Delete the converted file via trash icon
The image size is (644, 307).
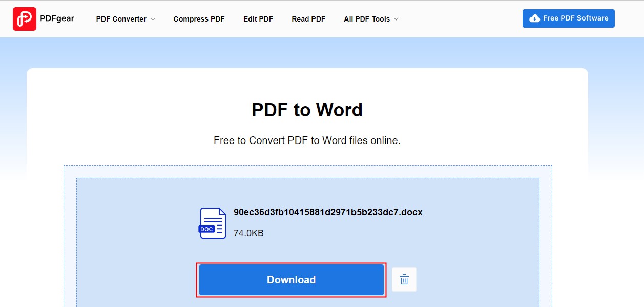pyautogui.click(x=404, y=279)
